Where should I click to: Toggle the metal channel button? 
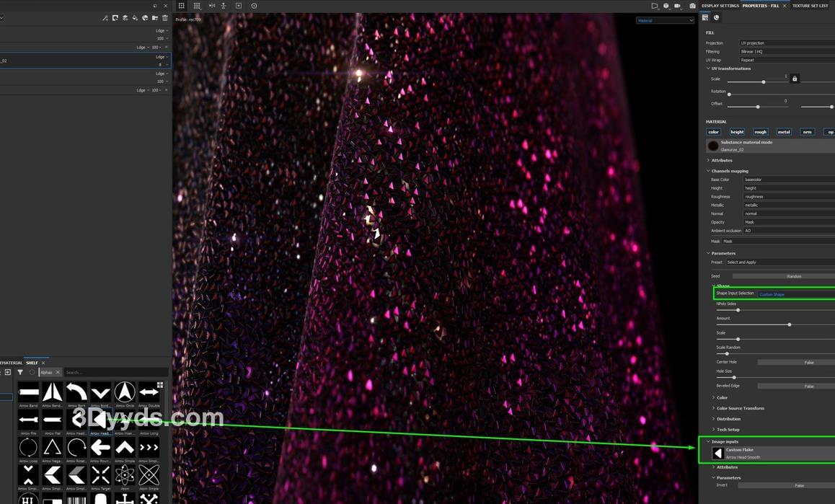[784, 132]
